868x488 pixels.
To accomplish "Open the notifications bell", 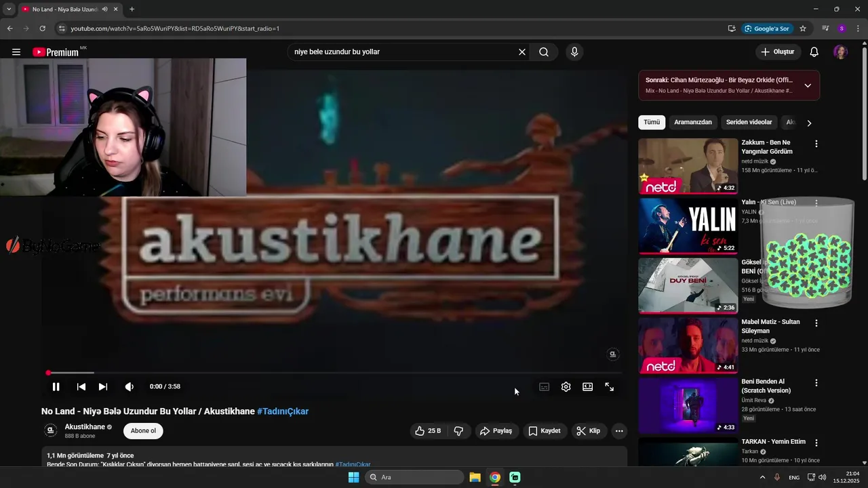I will point(814,52).
